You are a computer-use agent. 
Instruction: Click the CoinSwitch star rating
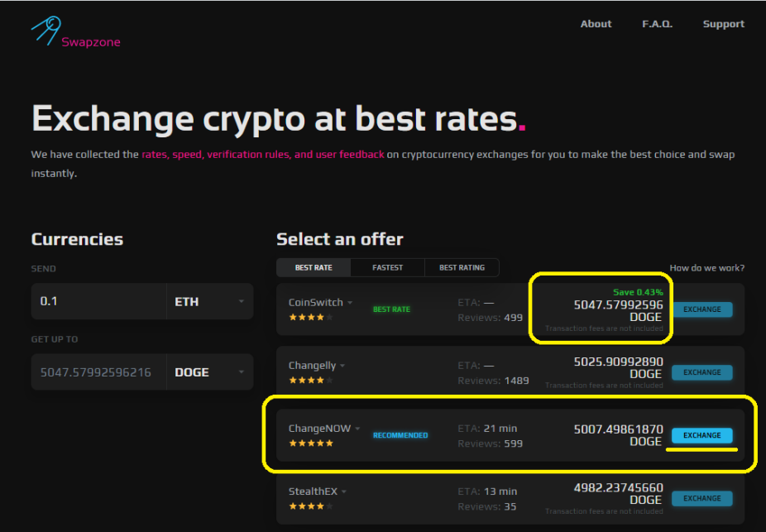[311, 317]
